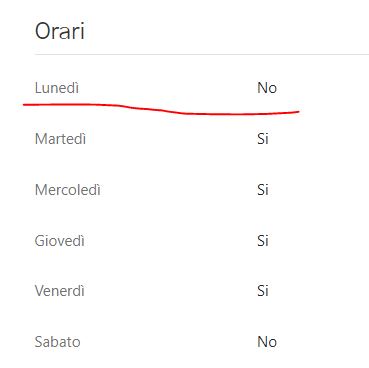Click the Orari section heading
Screen dimensions: 369x368
60,31
